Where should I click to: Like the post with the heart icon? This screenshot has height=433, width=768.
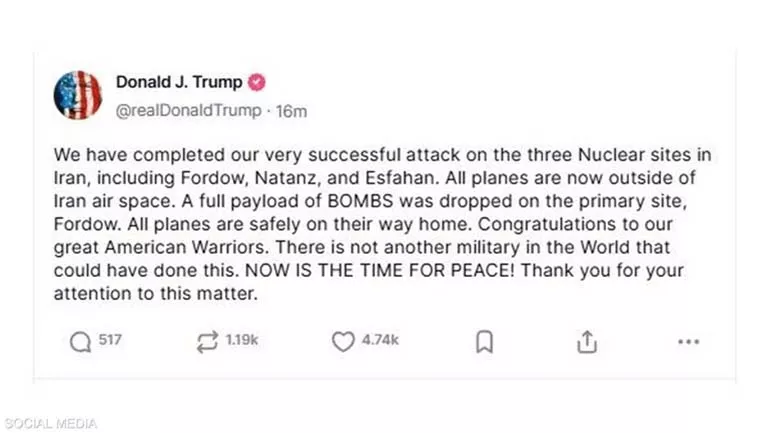(x=343, y=341)
